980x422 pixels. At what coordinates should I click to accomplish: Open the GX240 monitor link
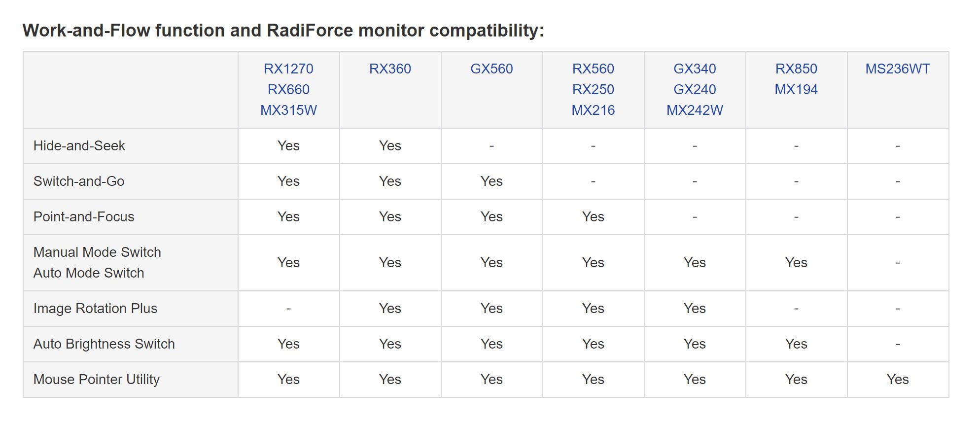coord(695,89)
